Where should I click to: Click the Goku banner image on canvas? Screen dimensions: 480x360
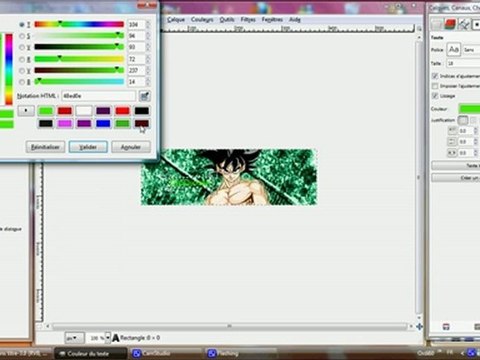[229, 177]
